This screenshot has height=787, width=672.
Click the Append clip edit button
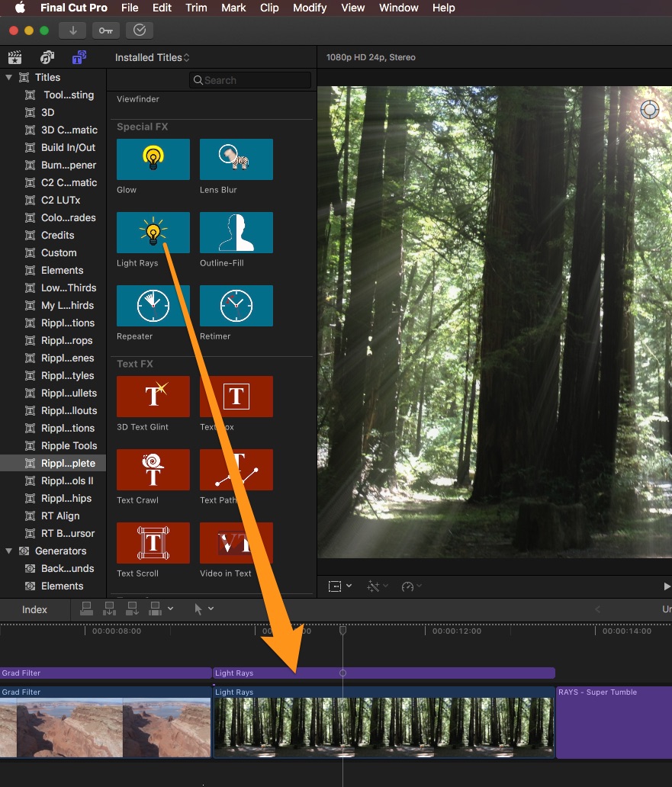pyautogui.click(x=132, y=609)
